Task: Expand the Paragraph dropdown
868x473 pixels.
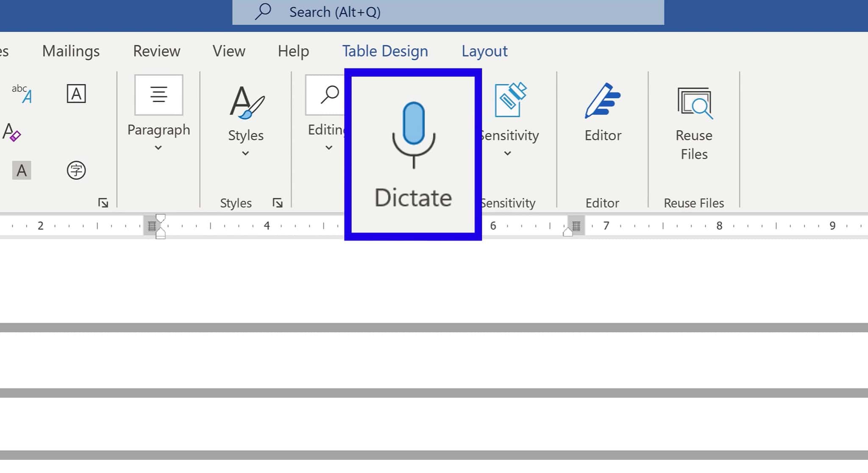Action: pyautogui.click(x=159, y=148)
